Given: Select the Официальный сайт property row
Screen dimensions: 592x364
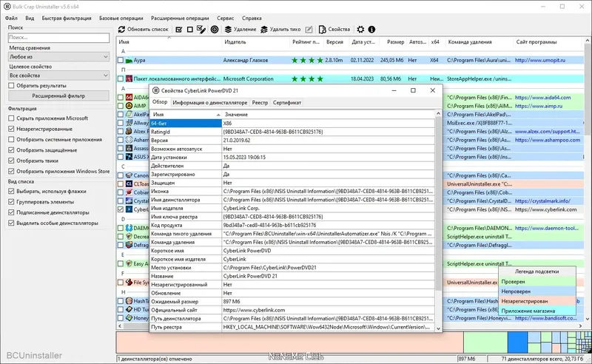Looking at the screenshot, I should (x=292, y=310).
